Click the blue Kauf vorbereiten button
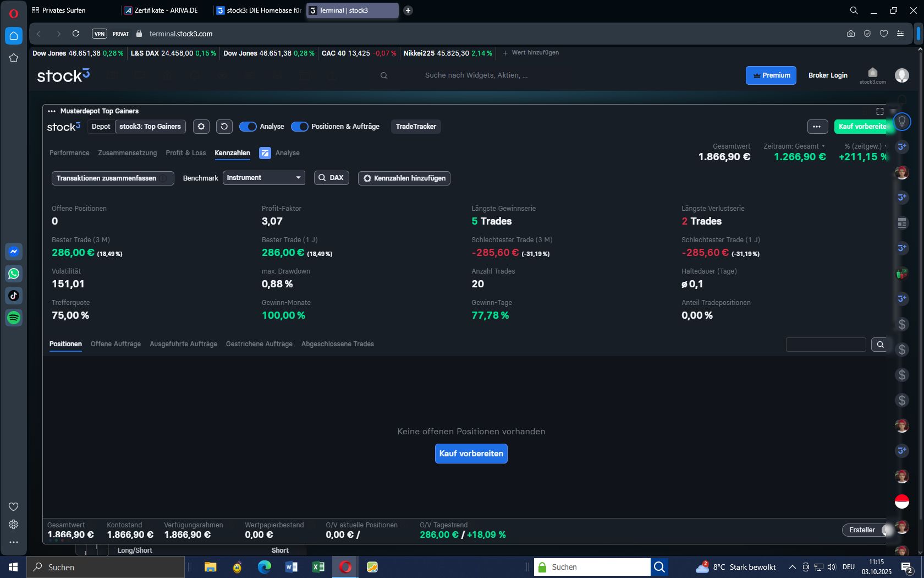Screen dimensions: 924x578 [471, 454]
